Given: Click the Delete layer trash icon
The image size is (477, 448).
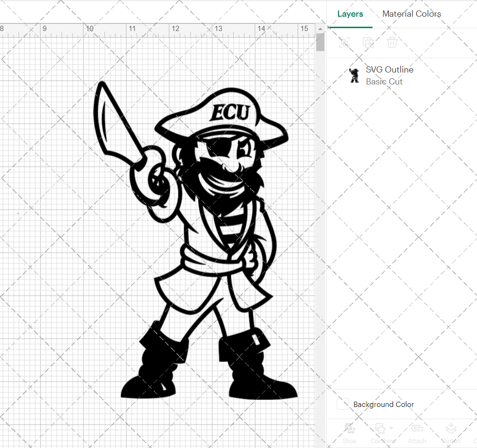Looking at the screenshot, I should point(392,42).
